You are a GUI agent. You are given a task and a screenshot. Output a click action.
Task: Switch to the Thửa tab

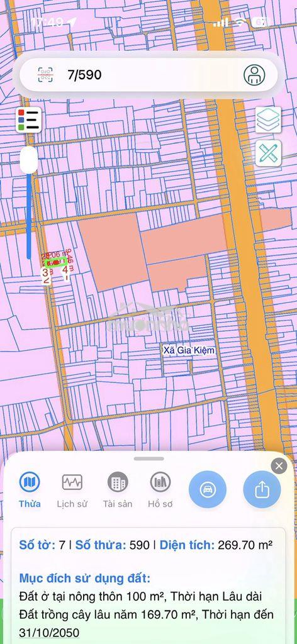[30, 489]
